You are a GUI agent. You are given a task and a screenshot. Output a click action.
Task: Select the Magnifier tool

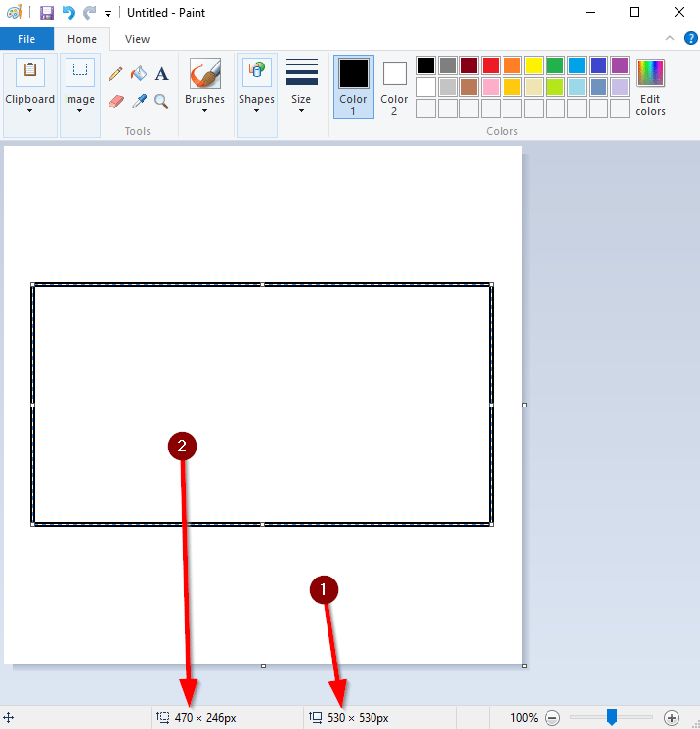(x=161, y=101)
